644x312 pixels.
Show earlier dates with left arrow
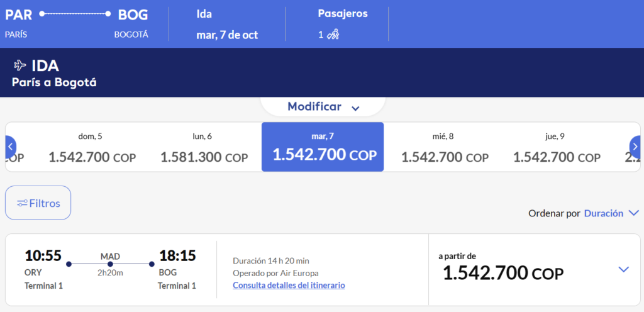[10, 147]
